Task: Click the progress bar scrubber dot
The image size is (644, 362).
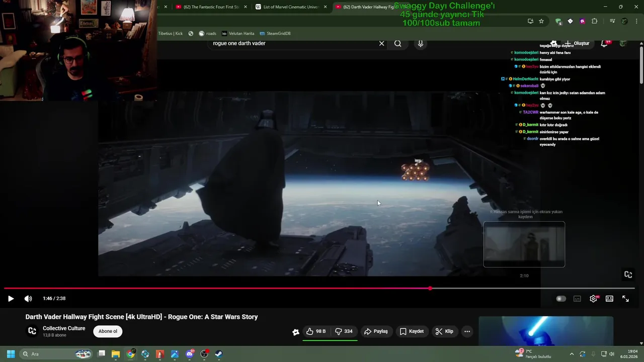Action: 430,289
